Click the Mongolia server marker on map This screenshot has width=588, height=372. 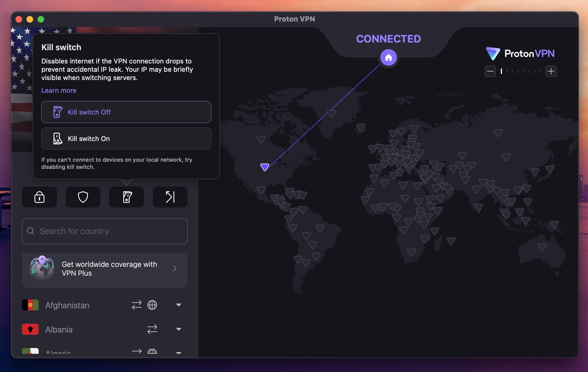pos(506,157)
